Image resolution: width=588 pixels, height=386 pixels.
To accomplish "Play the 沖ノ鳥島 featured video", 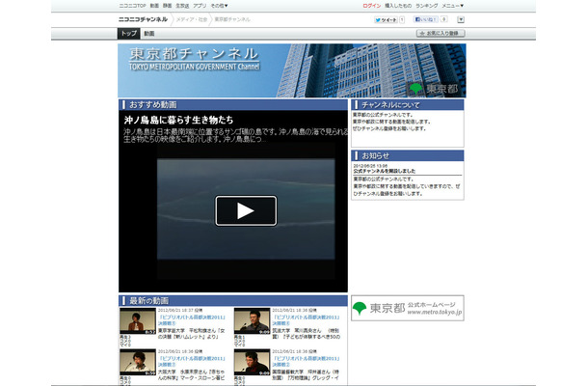I will point(246,210).
